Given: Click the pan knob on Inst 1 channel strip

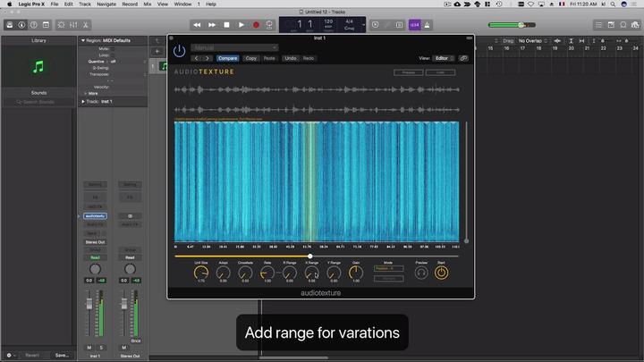Looking at the screenshot, I should (95, 269).
